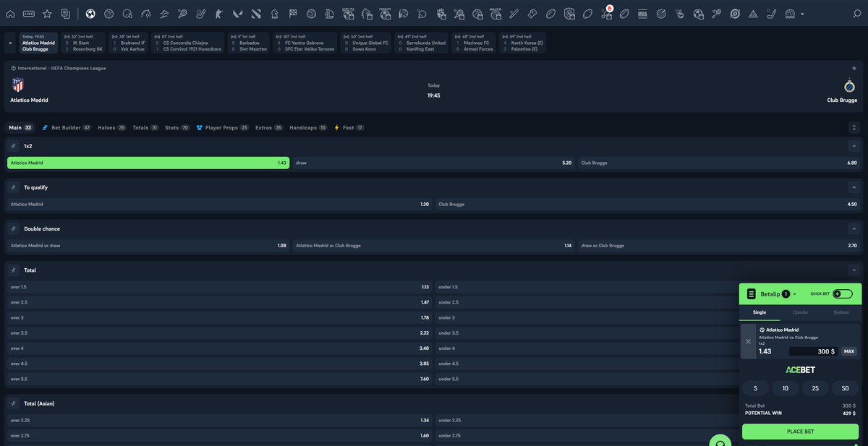Select Club Brugge 6.80 in 1x2
868x446 pixels.
[719, 163]
